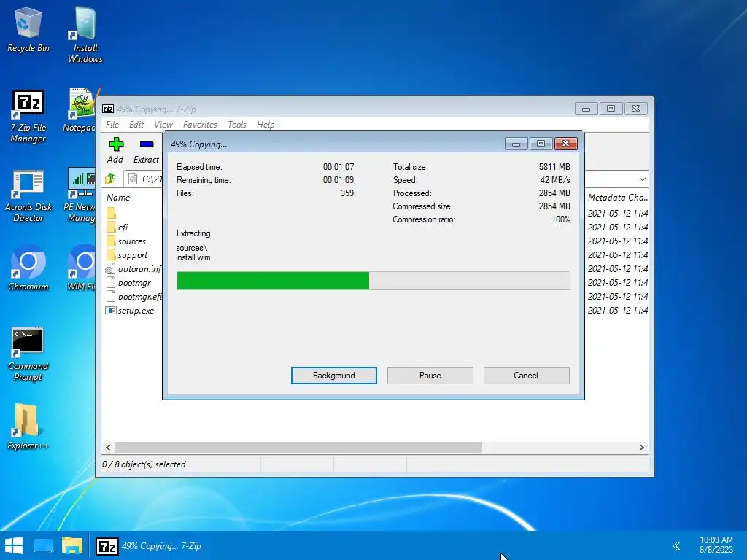The width and height of the screenshot is (747, 560).
Task: Open the File menu in 7-Zip
Action: coord(112,124)
